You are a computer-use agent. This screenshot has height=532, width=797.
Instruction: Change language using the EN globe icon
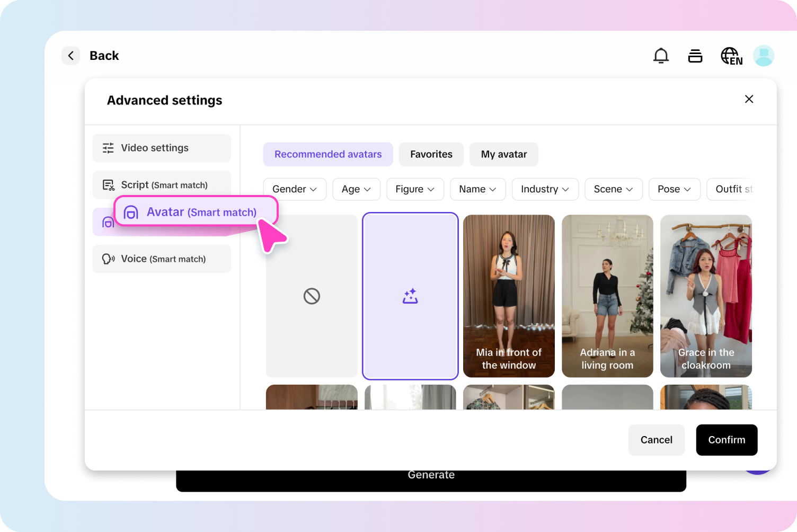[730, 55]
